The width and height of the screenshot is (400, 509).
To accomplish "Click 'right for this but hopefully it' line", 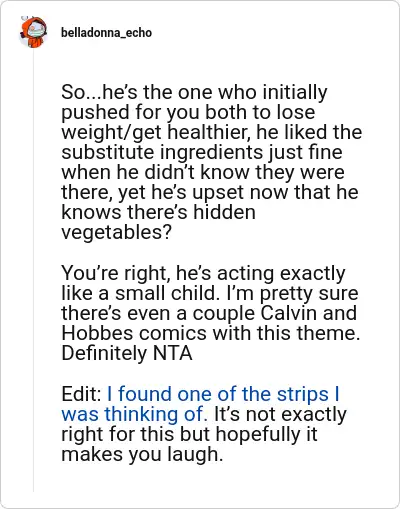I will pos(189,434).
